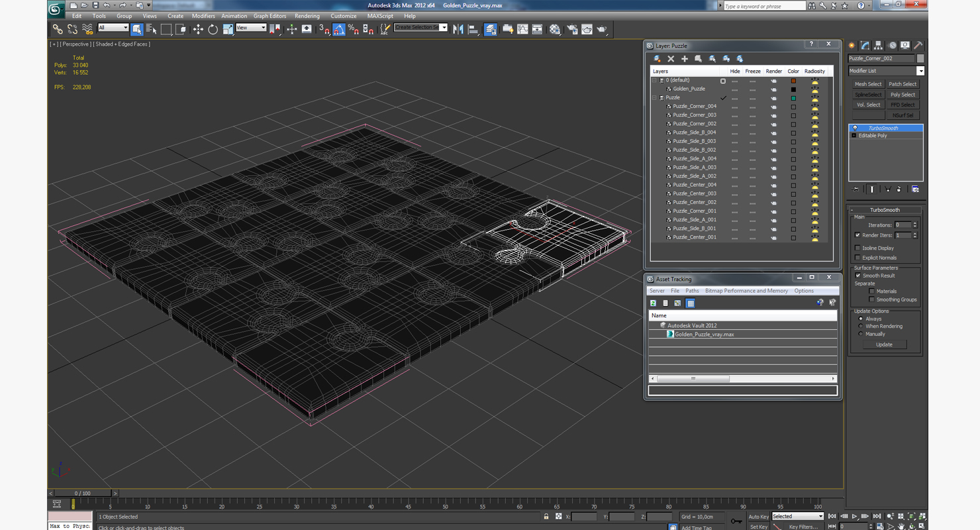Image resolution: width=980 pixels, height=530 pixels.
Task: Open the Graph Editors menu
Action: click(x=269, y=16)
